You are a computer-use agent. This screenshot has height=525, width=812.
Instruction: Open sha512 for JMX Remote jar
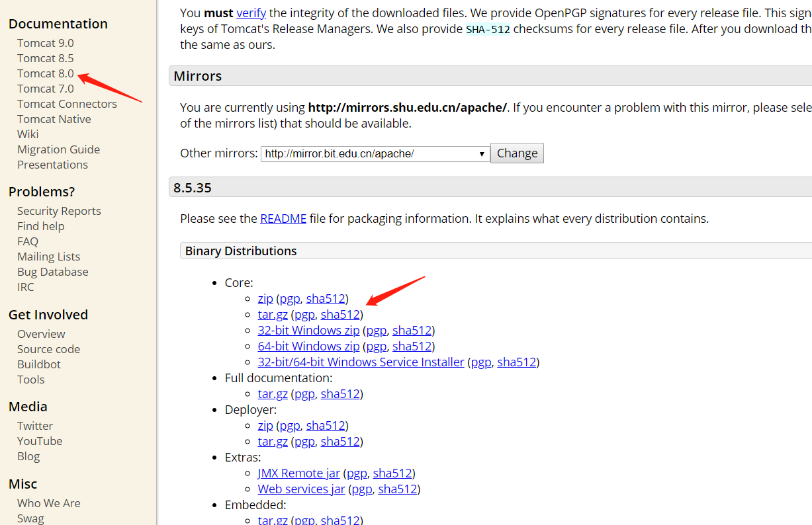pyautogui.click(x=392, y=473)
